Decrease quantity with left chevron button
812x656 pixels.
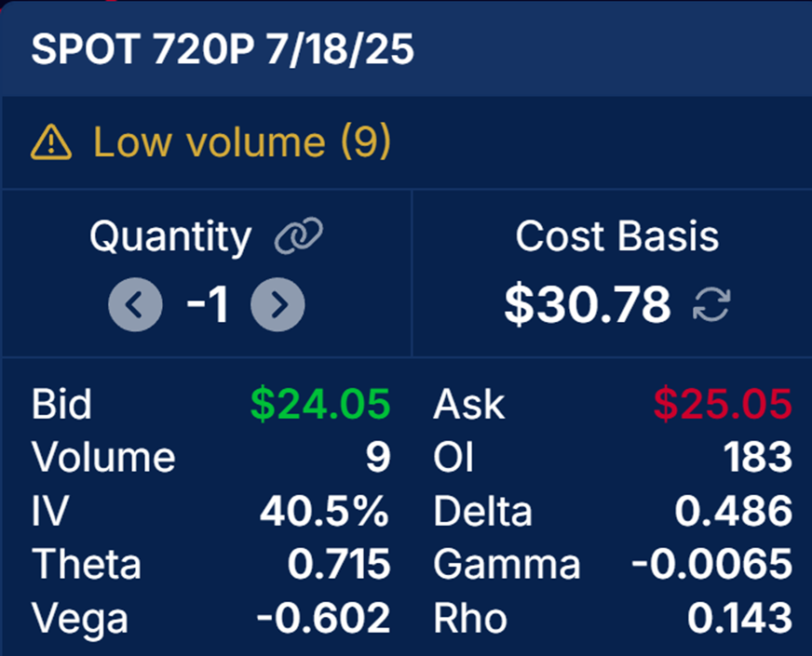[x=135, y=304]
